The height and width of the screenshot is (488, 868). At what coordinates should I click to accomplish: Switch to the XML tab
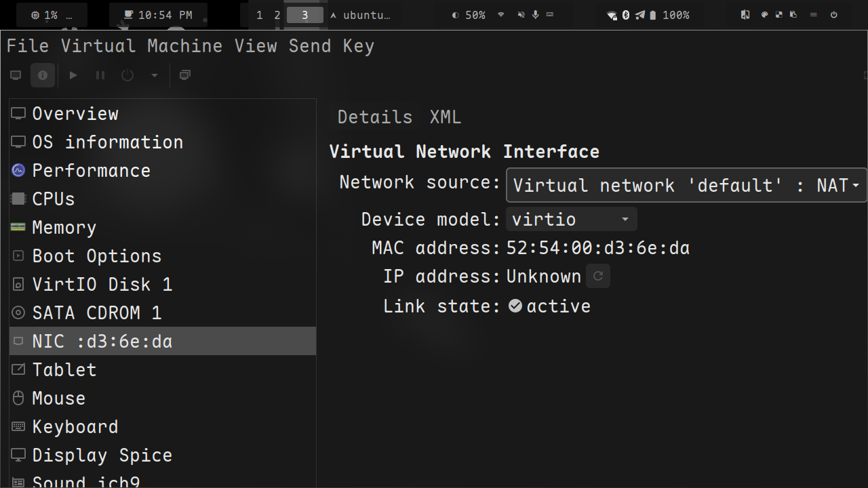(x=445, y=117)
